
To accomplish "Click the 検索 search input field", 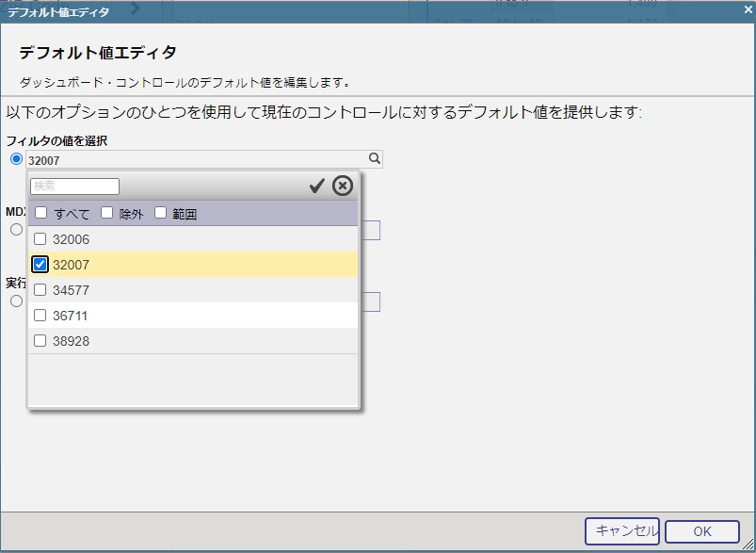I will (74, 187).
